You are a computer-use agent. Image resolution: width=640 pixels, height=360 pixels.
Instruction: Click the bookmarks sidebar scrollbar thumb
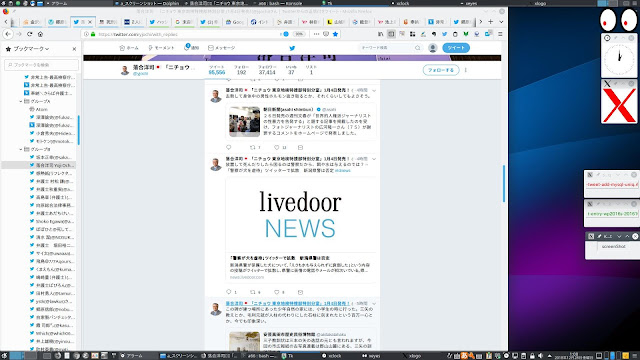[x=79, y=130]
